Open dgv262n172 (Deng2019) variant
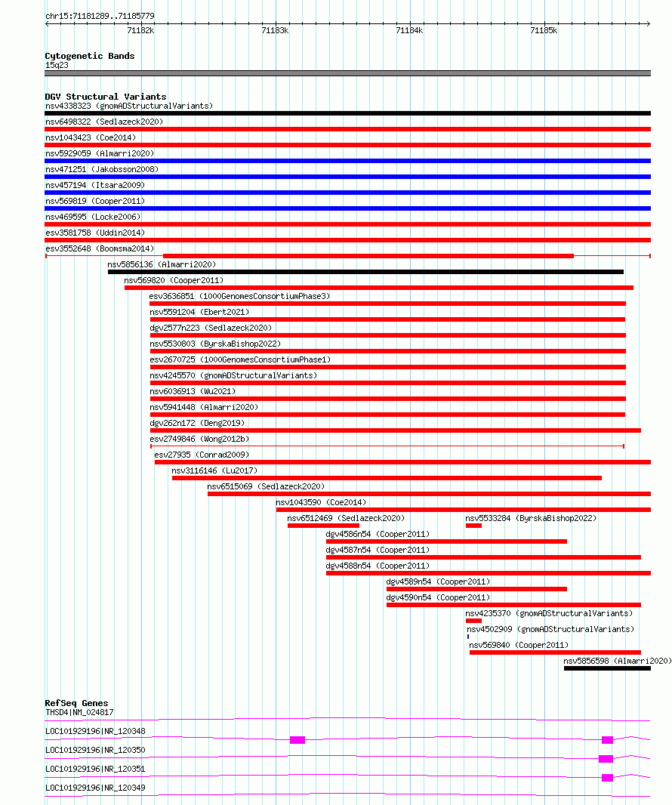Viewport: 672px width, 805px height. click(x=197, y=424)
